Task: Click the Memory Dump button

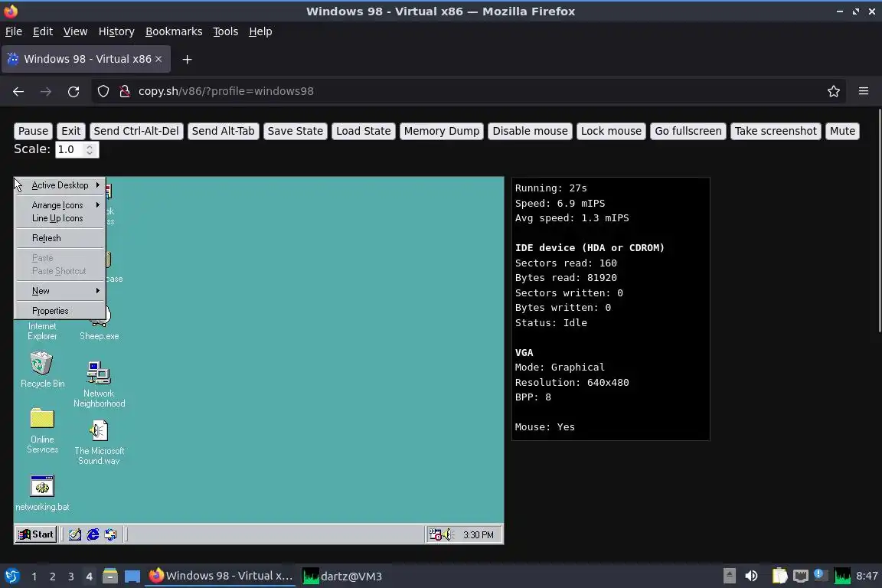Action: tap(442, 131)
